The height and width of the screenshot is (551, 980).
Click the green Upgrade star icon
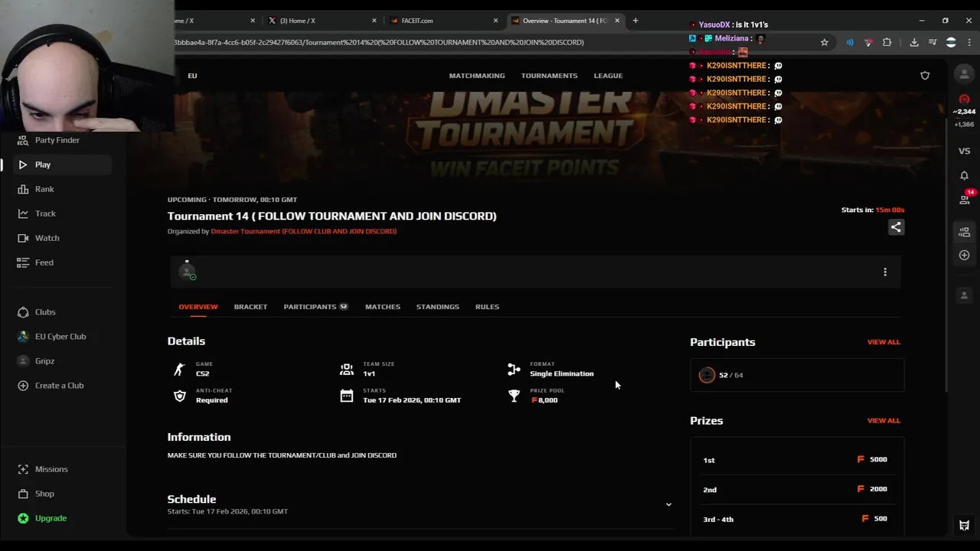[x=23, y=518]
